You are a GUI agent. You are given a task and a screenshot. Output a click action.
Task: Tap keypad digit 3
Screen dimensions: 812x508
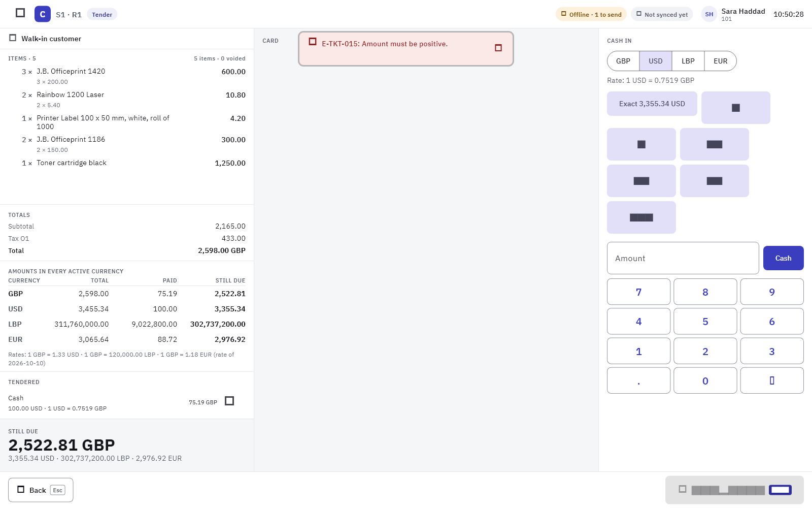[x=772, y=351]
